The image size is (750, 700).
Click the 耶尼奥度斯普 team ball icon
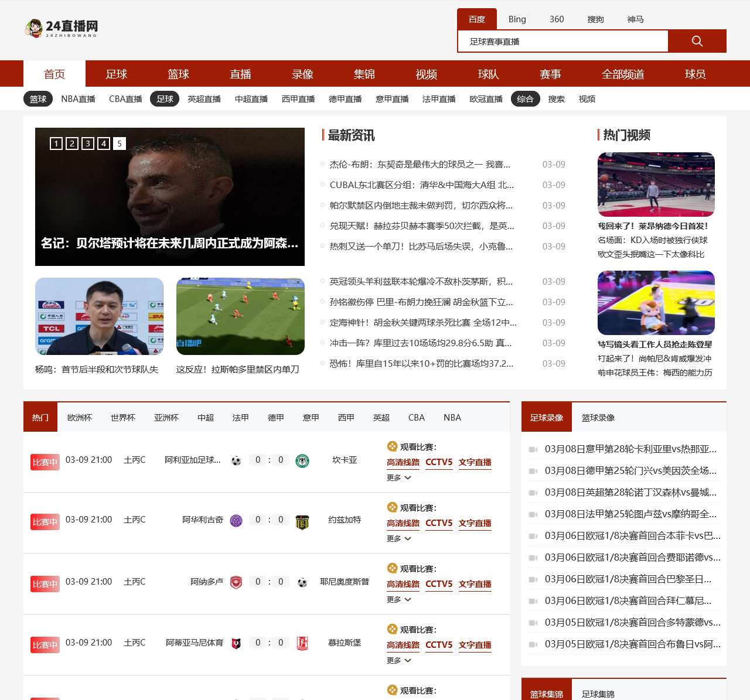point(302,583)
